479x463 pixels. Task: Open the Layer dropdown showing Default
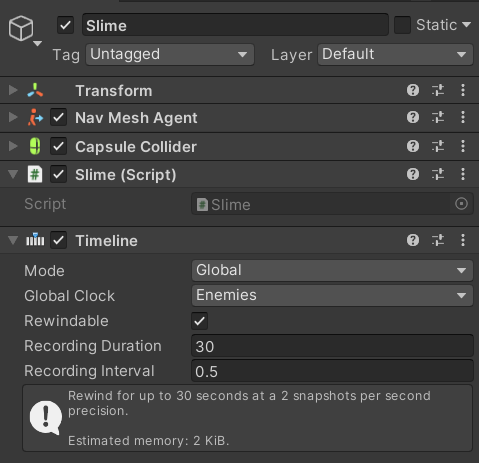(395, 55)
